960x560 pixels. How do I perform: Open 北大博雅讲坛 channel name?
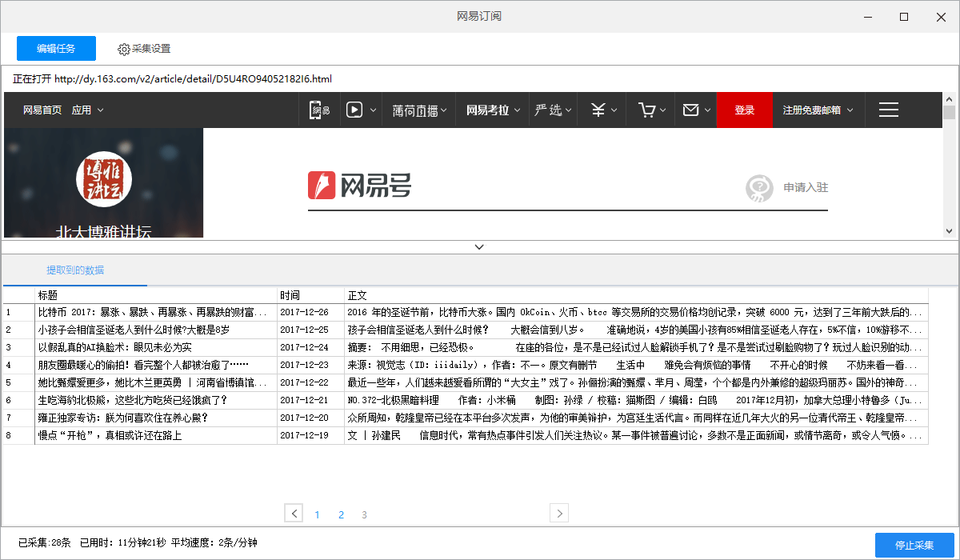tap(103, 232)
